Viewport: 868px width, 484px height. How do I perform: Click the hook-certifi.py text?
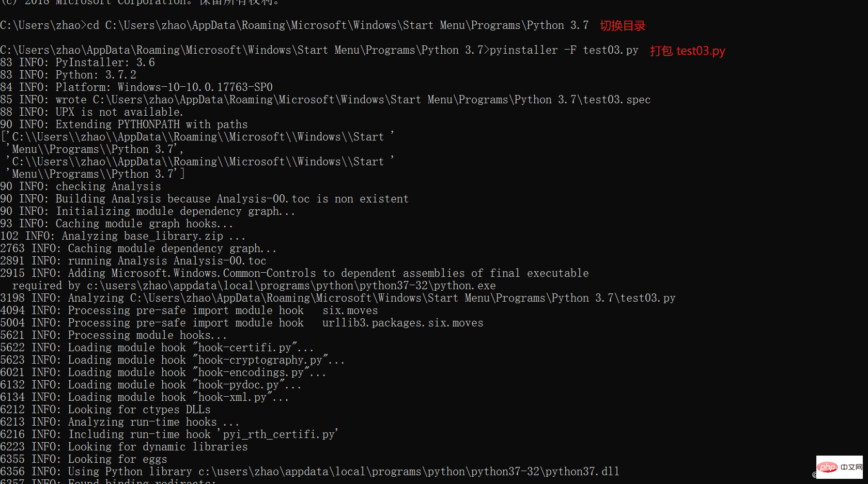[244, 348]
